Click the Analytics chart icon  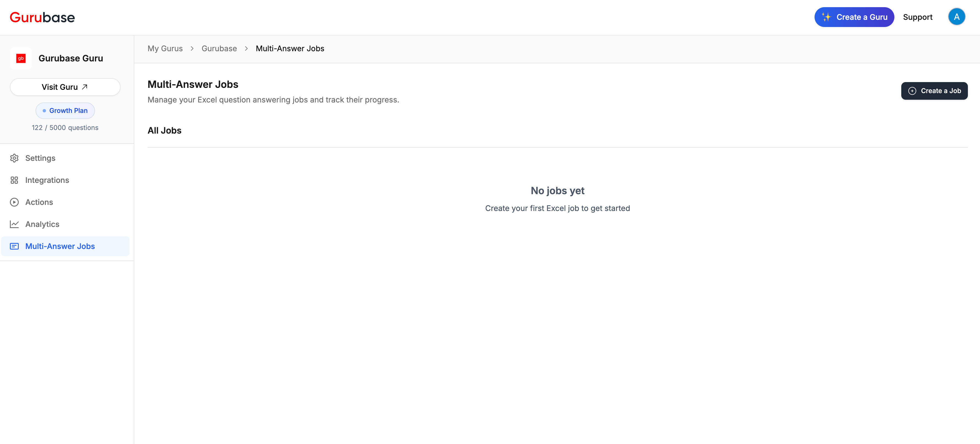coord(15,224)
